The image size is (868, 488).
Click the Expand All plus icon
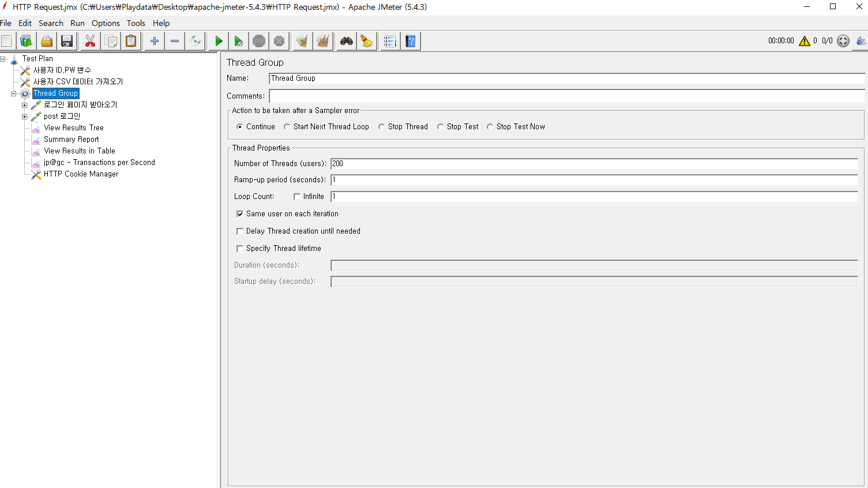click(x=154, y=41)
